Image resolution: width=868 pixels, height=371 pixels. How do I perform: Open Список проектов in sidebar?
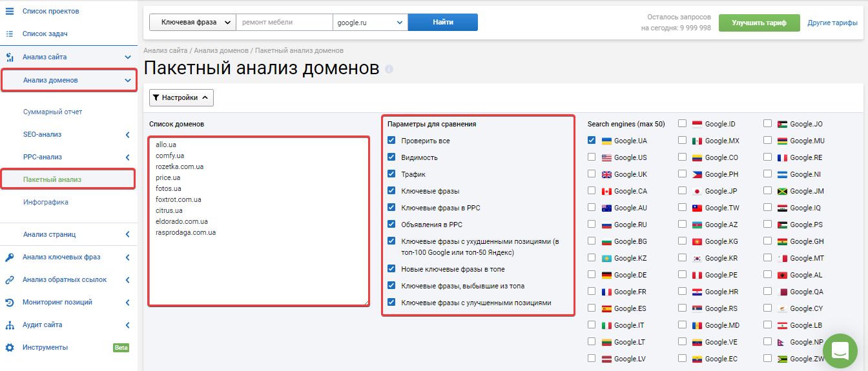[51, 12]
